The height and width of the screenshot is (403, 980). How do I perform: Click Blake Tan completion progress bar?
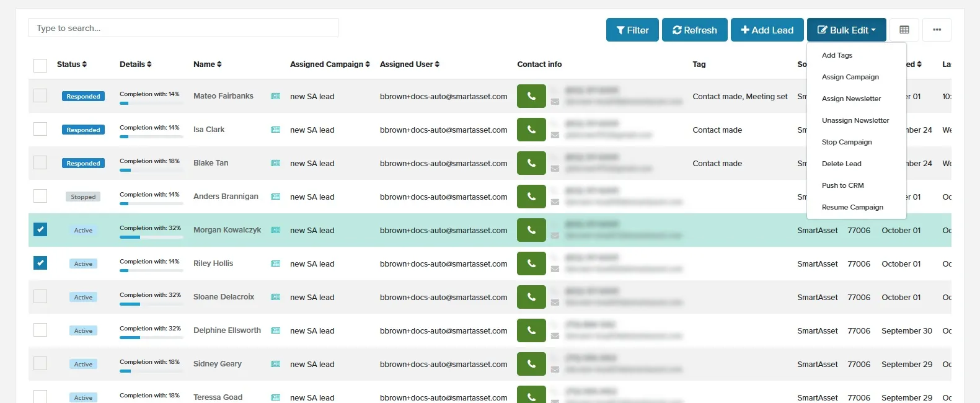(x=151, y=170)
